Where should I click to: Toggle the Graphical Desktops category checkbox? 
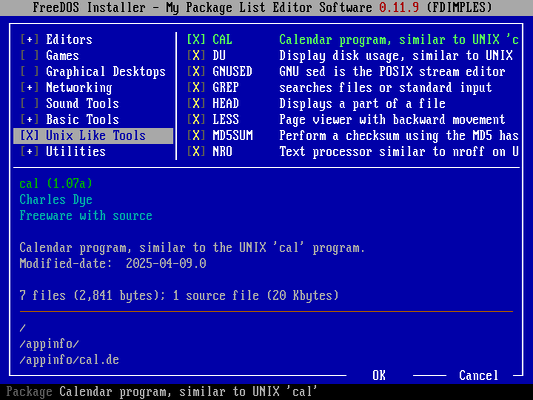click(x=30, y=72)
